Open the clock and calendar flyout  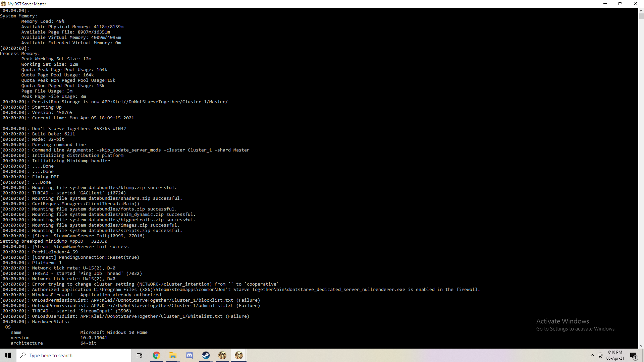point(615,355)
